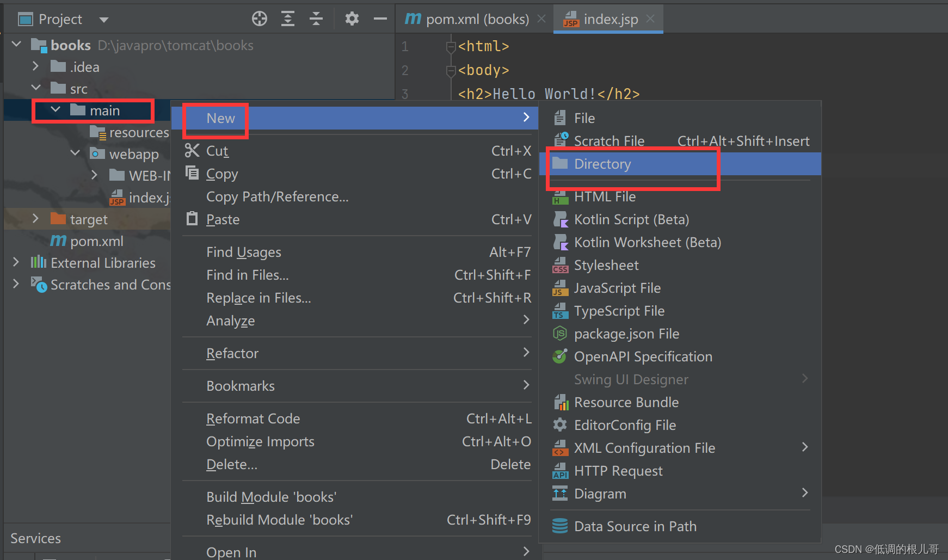Click the Scratches and Consoles icon
Screen dimensions: 948x560
point(39,285)
